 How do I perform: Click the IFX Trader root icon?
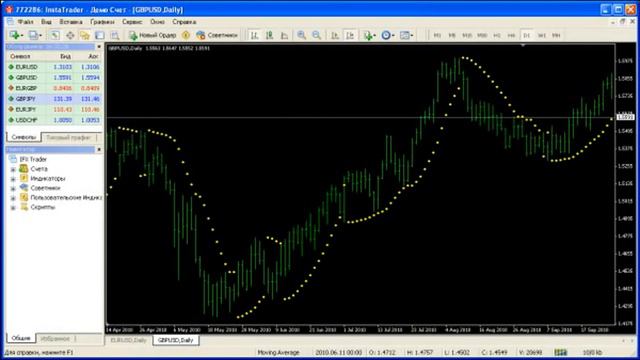(x=13, y=159)
